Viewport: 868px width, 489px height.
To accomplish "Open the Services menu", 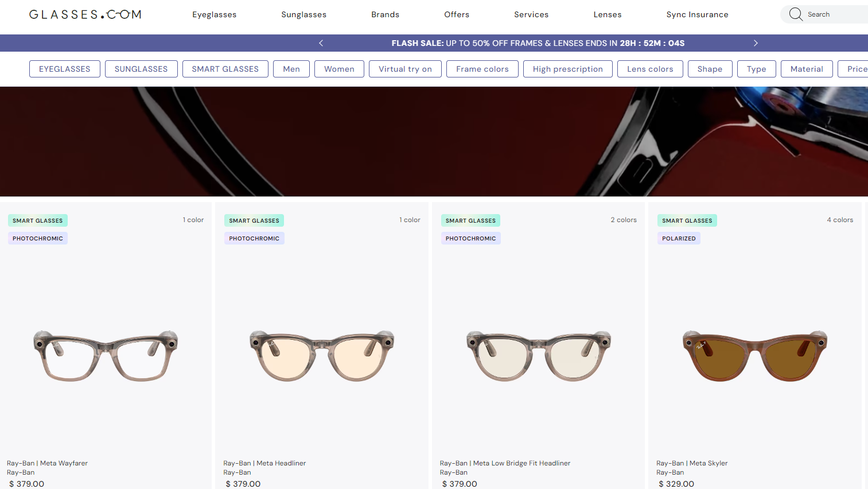I will click(x=531, y=14).
